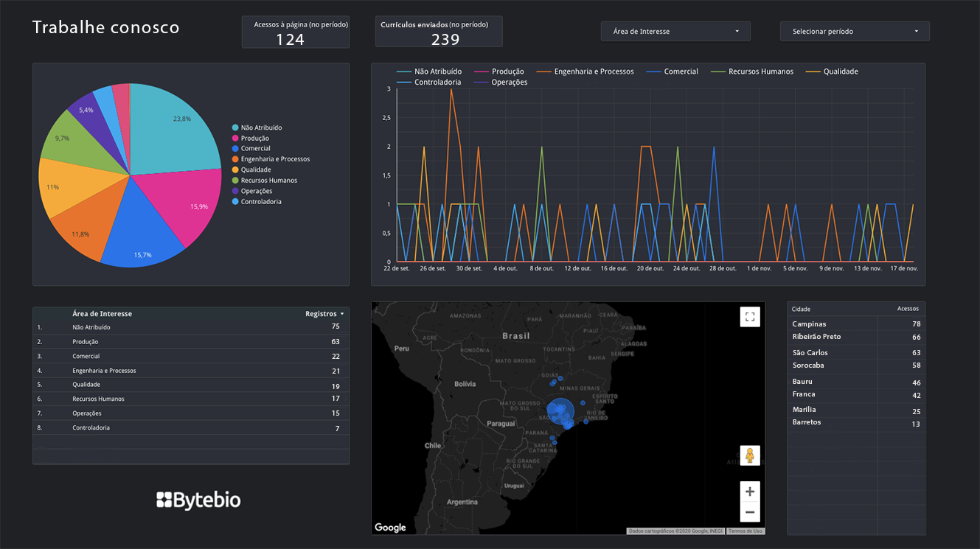Click the Campinas row in the Acessos table
This screenshot has height=549, width=980.
tap(809, 324)
